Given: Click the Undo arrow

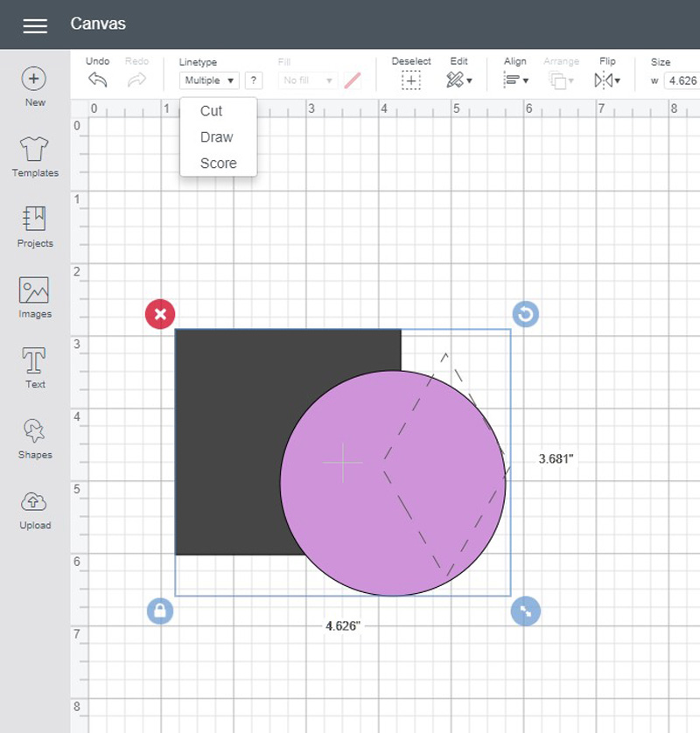Looking at the screenshot, I should tap(98, 80).
